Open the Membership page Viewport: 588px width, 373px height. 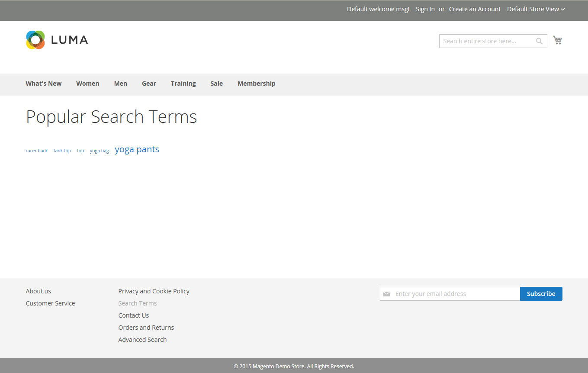coord(256,84)
